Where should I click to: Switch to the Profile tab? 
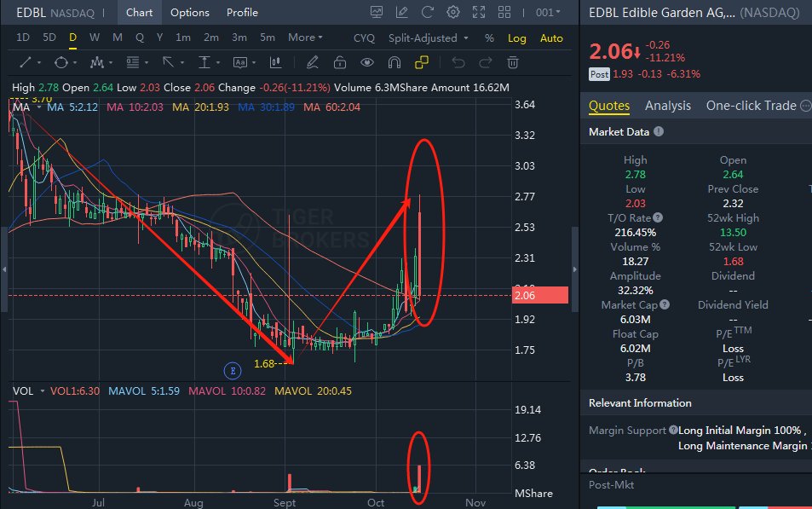242,13
